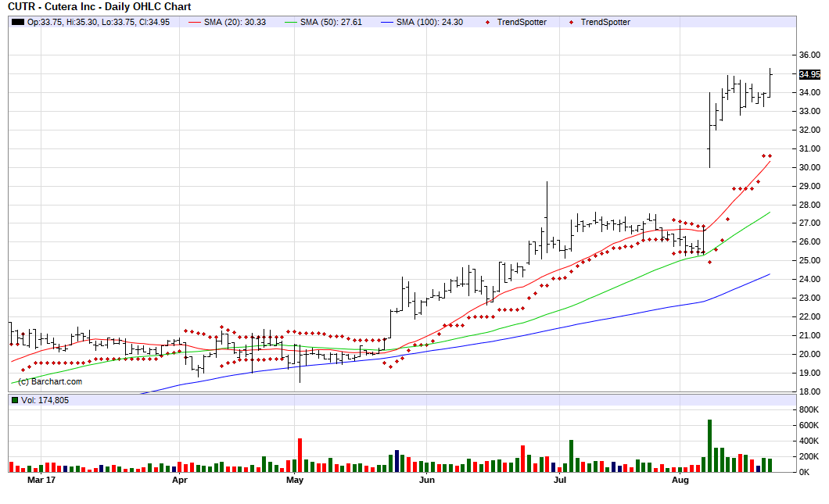The image size is (829, 504).
Task: Click the highlighted 34.95 last-price marker
Action: pos(809,74)
